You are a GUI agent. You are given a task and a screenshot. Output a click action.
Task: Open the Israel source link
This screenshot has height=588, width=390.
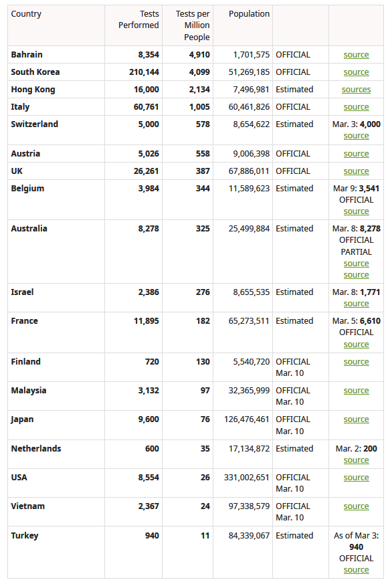tap(356, 304)
